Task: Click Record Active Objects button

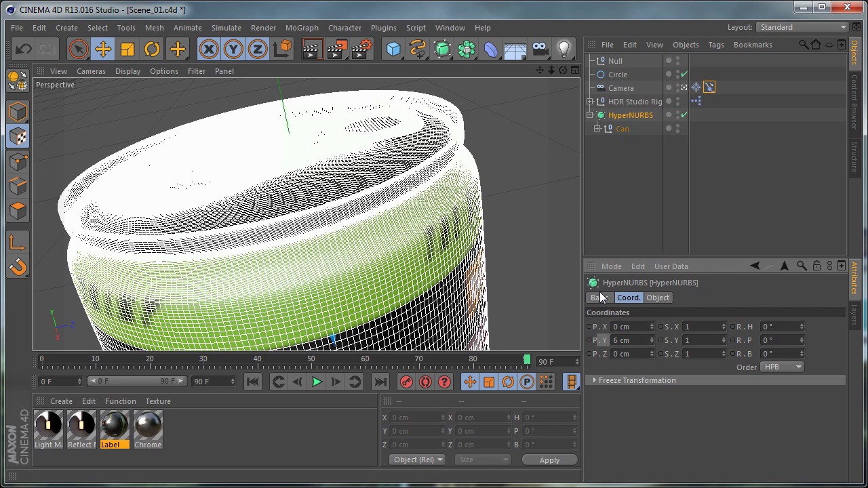Action: pyautogui.click(x=406, y=382)
